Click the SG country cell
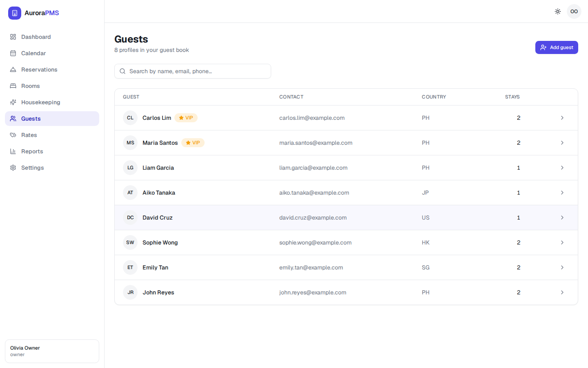The width and height of the screenshot is (588, 368). 425,267
